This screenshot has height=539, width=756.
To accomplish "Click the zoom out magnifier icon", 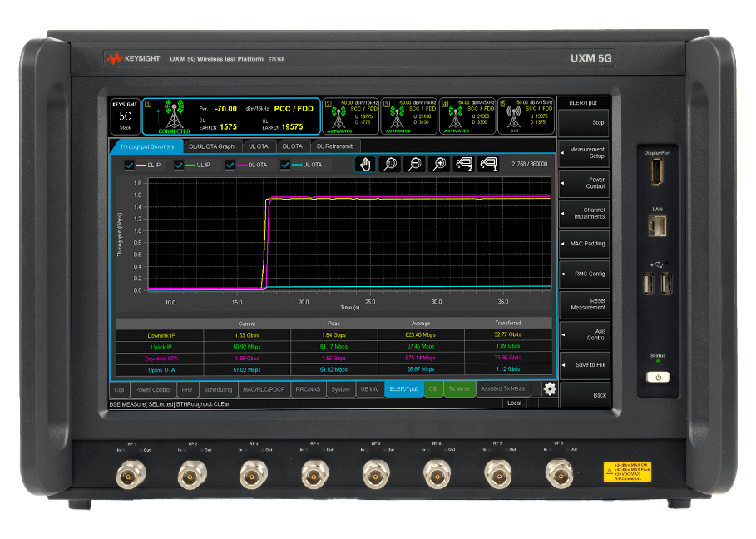I will click(413, 164).
